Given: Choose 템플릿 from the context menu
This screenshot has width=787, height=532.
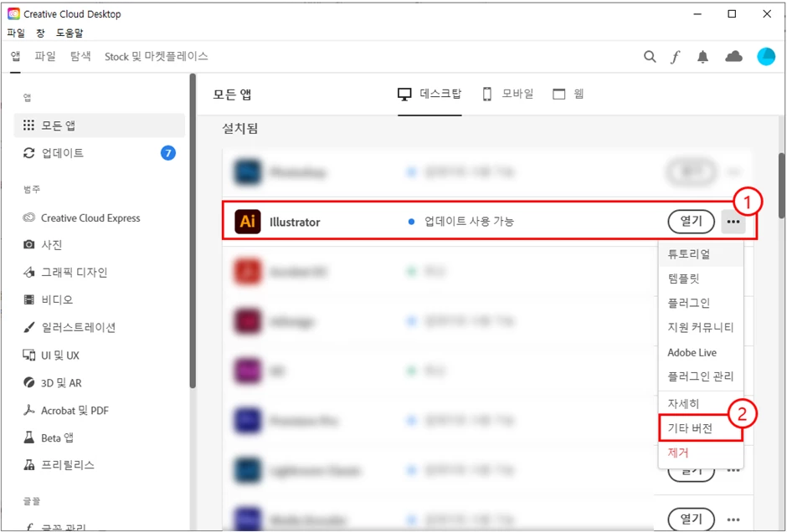Looking at the screenshot, I should coord(701,279).
